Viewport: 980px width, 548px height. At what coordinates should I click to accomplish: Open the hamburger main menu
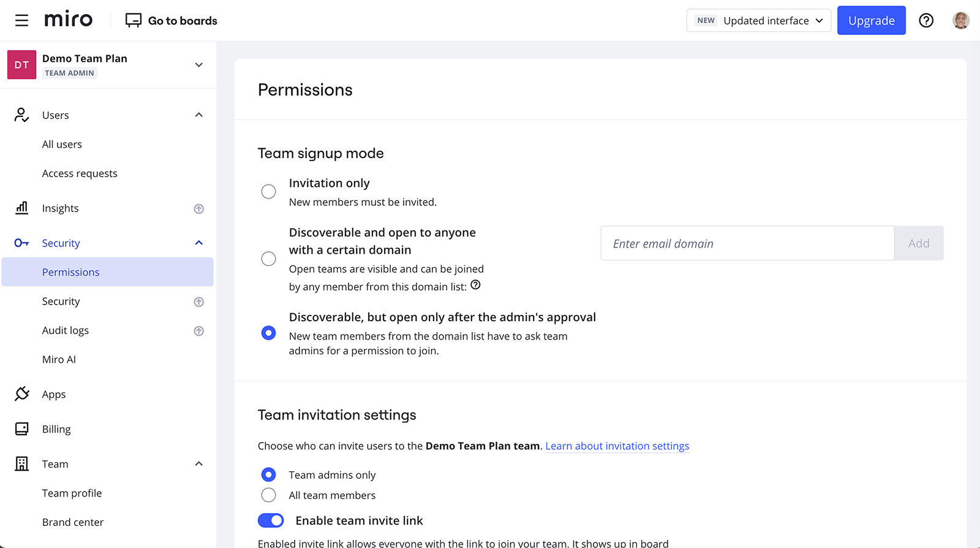click(x=21, y=21)
